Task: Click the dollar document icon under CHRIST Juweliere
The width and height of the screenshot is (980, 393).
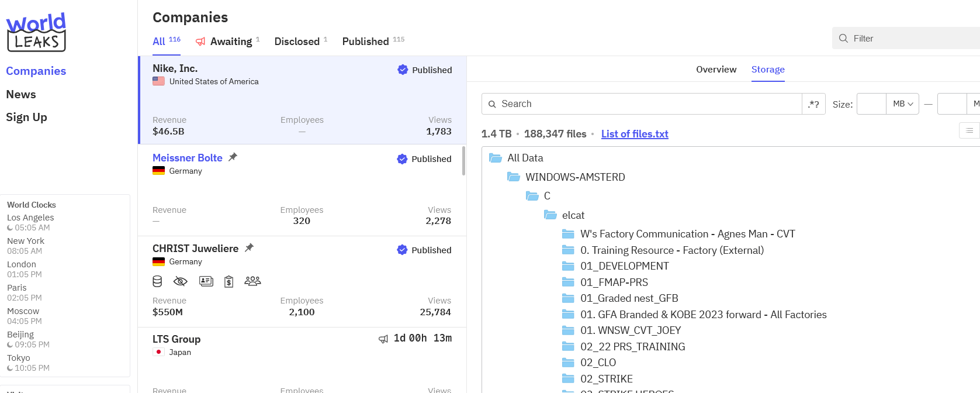Action: [229, 281]
